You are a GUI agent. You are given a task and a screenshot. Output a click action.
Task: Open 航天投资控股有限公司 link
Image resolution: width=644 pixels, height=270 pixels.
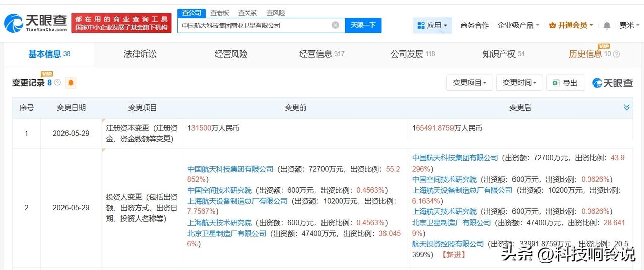click(x=448, y=244)
